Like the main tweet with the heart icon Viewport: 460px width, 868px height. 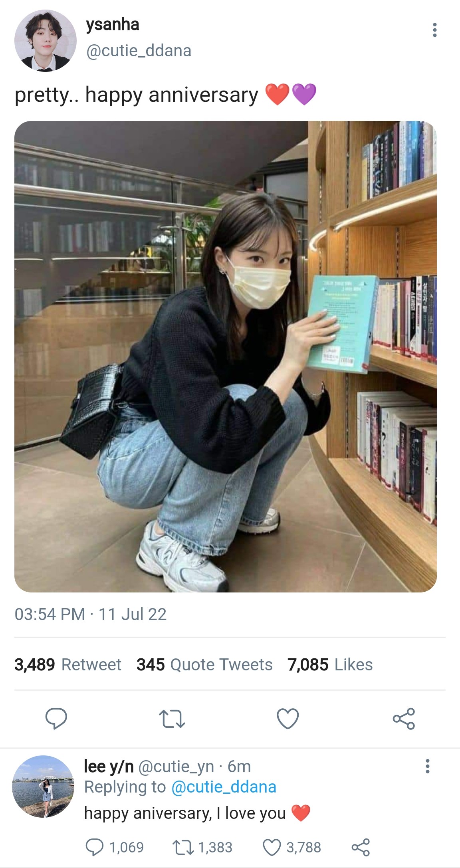[x=287, y=719]
